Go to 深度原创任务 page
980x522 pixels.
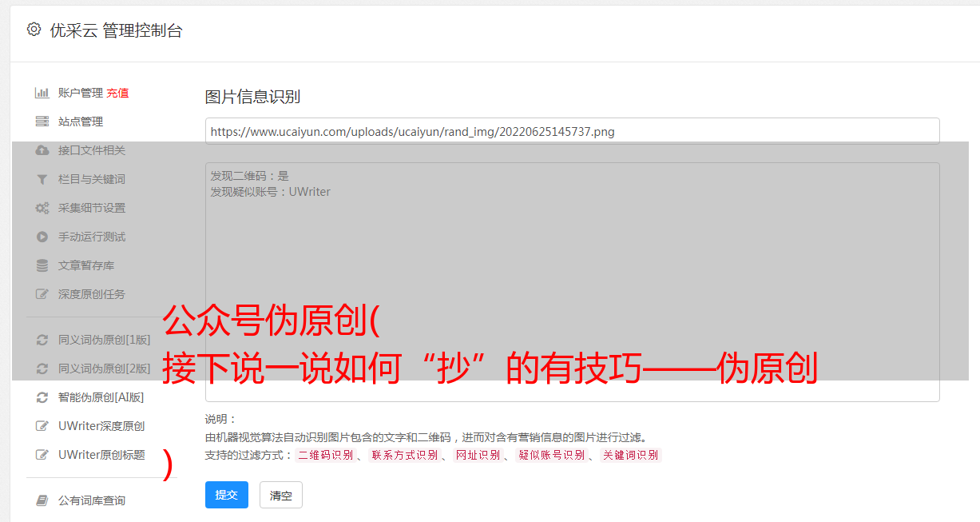point(92,294)
